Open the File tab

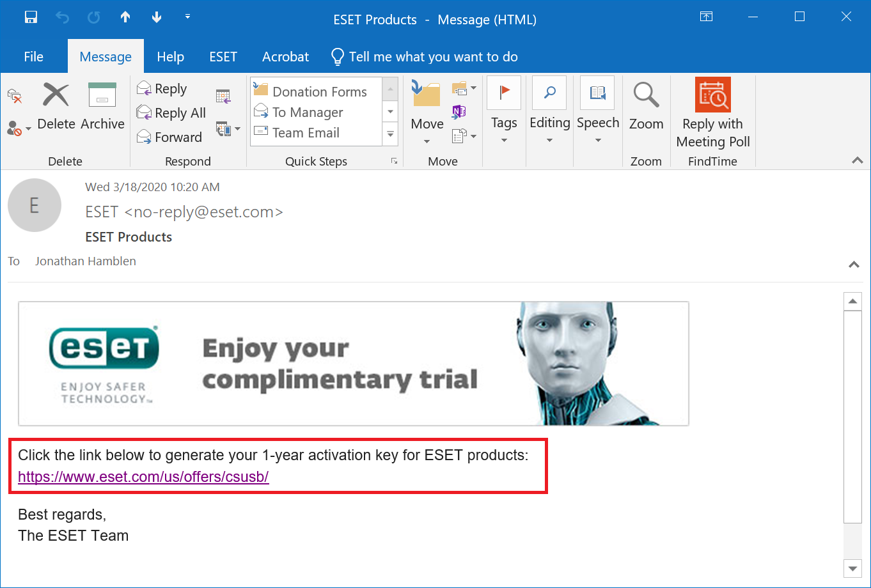[x=33, y=57]
